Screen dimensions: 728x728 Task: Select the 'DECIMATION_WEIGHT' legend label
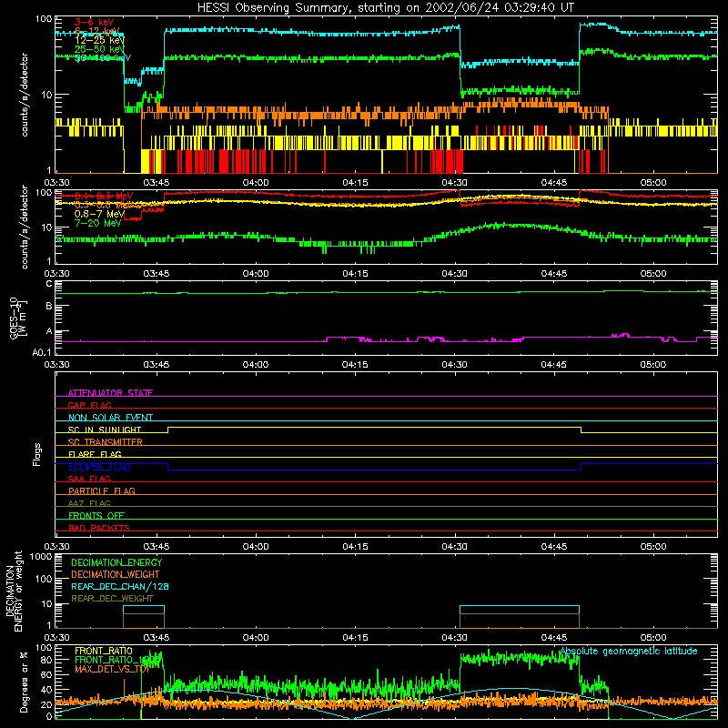pyautogui.click(x=116, y=574)
